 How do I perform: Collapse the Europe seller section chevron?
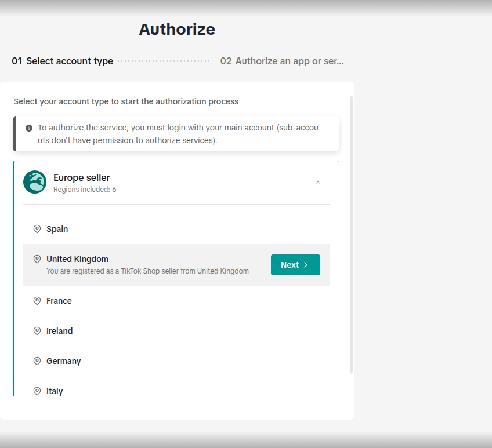[x=318, y=183]
